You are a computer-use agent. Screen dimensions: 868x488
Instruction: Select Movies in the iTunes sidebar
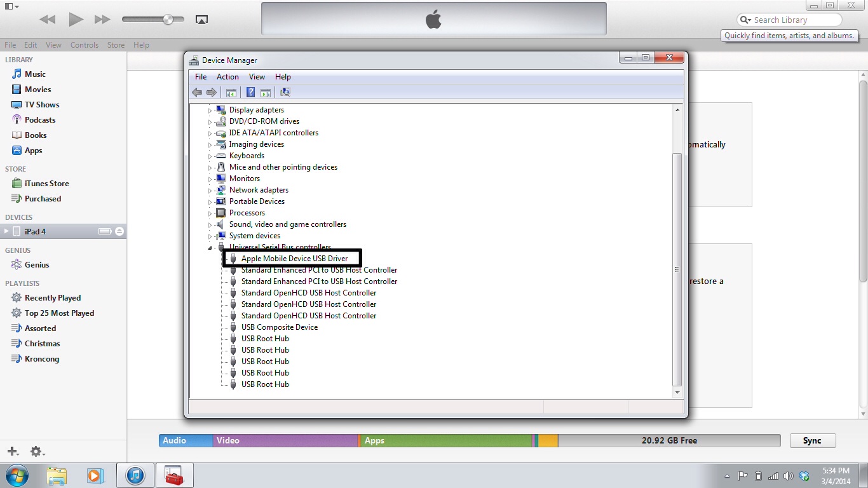[37, 90]
